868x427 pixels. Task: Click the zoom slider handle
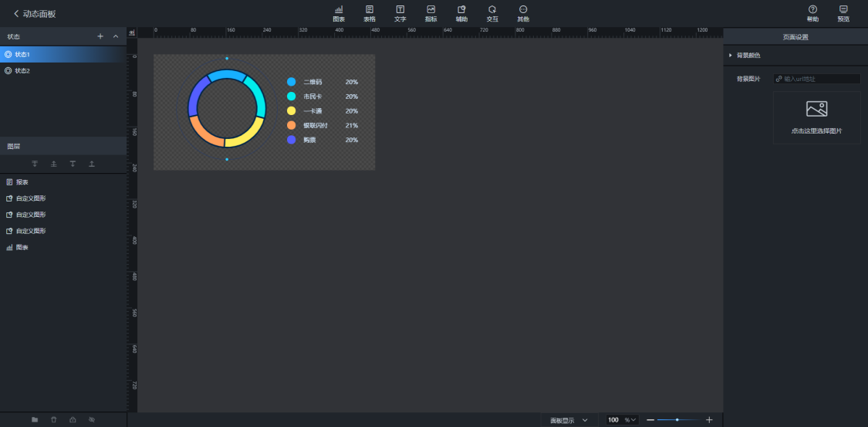click(x=677, y=420)
